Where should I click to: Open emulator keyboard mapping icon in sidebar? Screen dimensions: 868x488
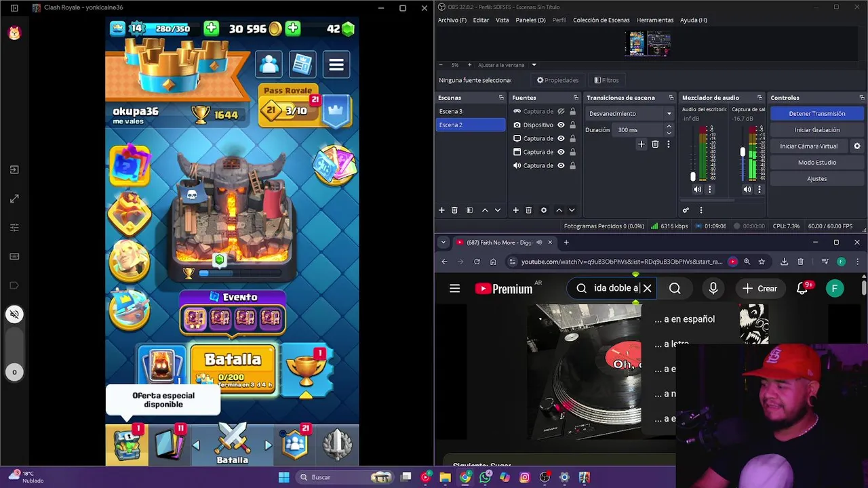point(14,256)
